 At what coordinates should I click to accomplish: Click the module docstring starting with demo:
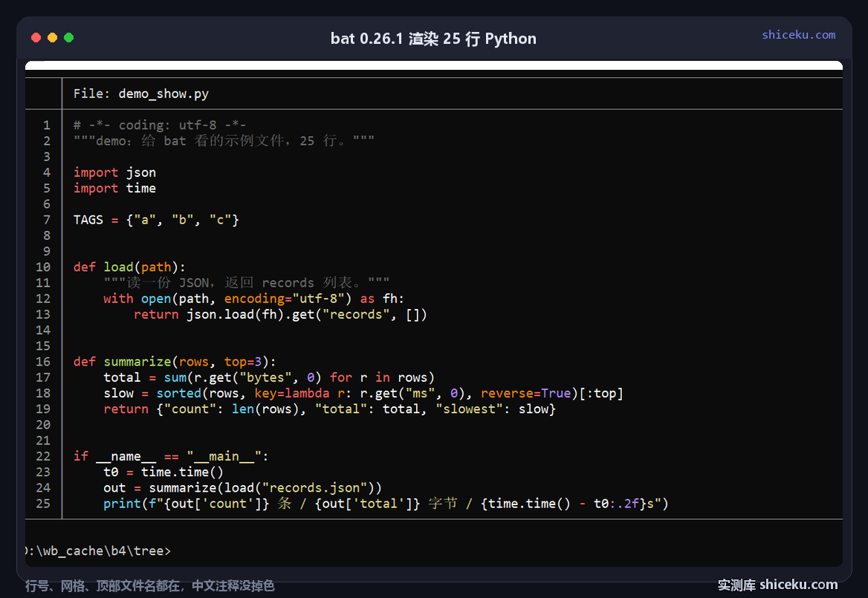point(224,140)
